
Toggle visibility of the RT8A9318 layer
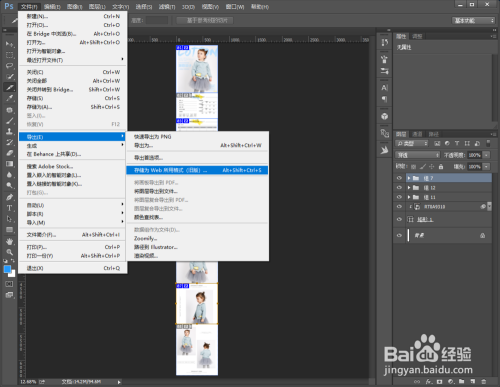tap(399, 207)
